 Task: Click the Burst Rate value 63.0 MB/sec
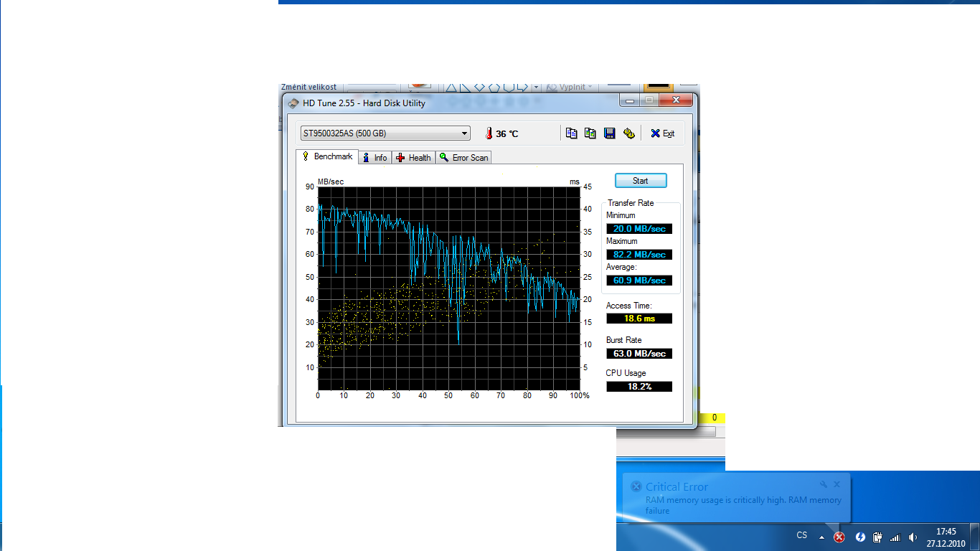639,354
